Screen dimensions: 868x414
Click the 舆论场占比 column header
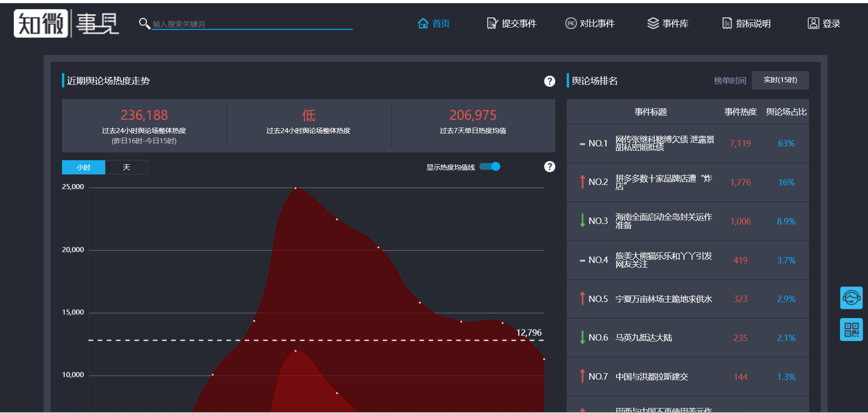click(786, 112)
